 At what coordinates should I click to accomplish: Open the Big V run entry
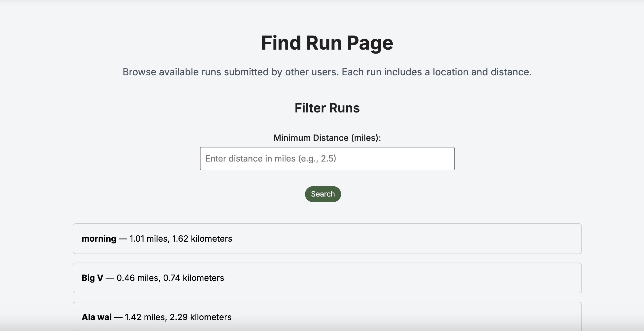327,278
